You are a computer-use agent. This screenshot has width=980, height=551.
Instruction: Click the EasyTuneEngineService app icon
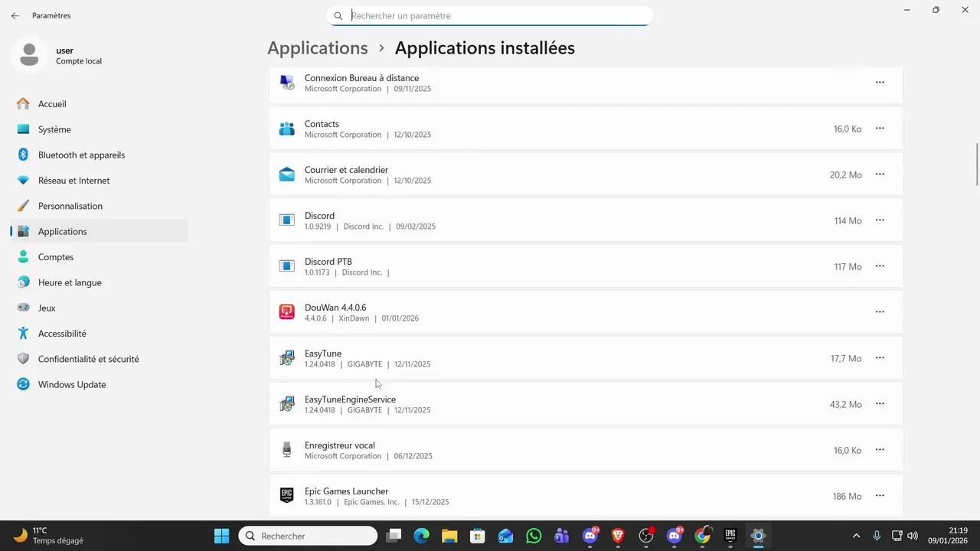[287, 404]
